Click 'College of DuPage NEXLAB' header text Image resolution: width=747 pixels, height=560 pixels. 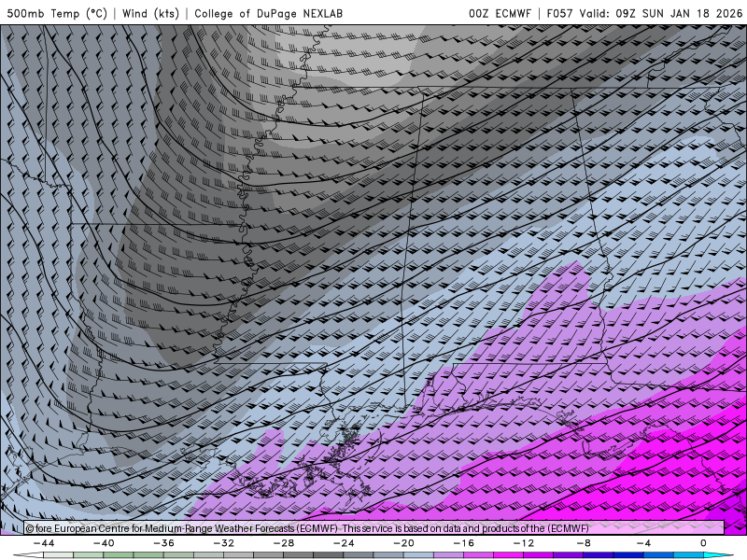coord(268,14)
